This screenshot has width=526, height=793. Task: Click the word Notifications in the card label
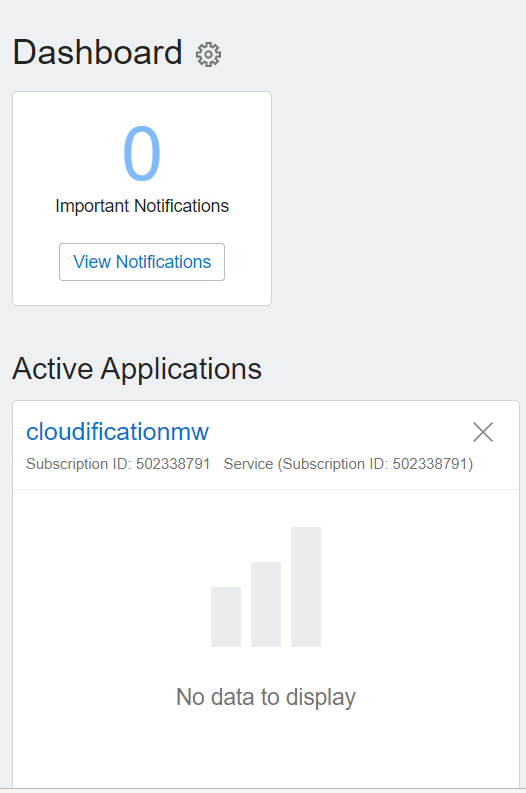tap(182, 206)
